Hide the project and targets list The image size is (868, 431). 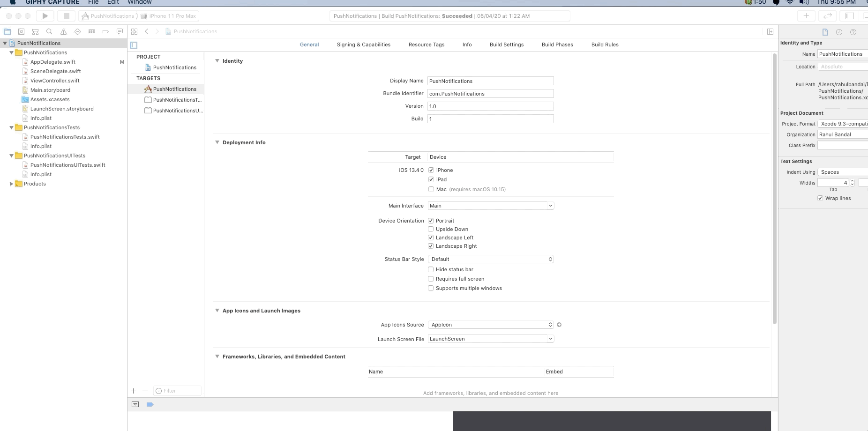[134, 45]
